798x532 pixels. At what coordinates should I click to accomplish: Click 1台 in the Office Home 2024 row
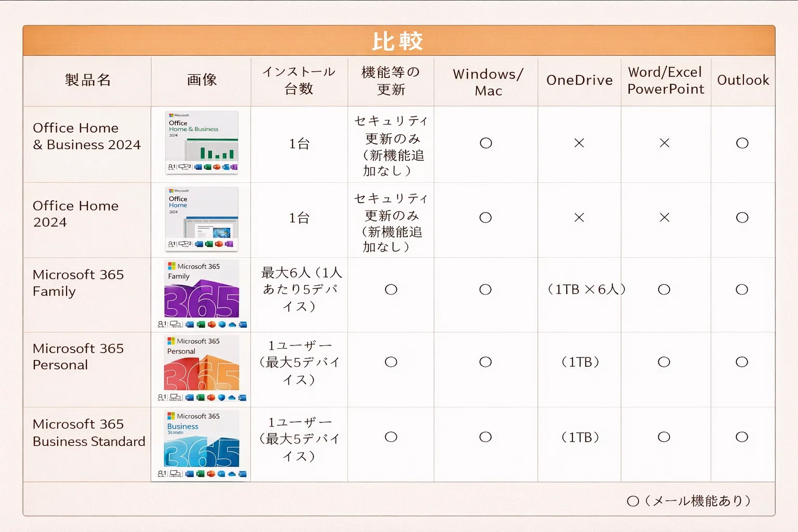pos(299,218)
